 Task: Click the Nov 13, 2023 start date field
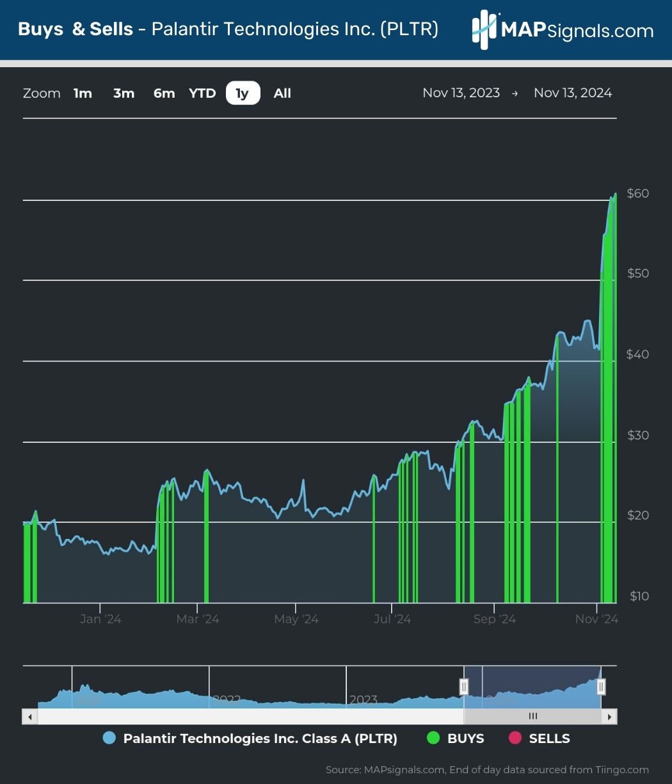[461, 93]
